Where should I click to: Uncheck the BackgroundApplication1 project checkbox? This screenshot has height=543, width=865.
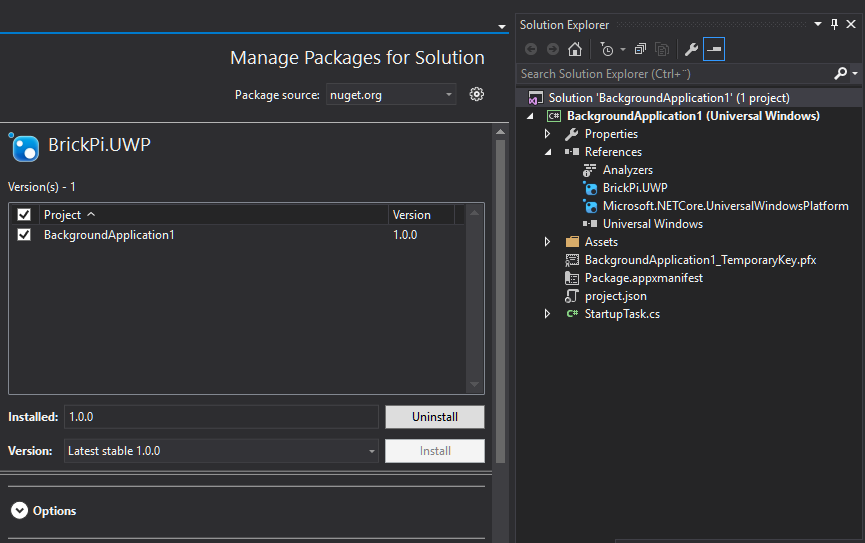24,235
